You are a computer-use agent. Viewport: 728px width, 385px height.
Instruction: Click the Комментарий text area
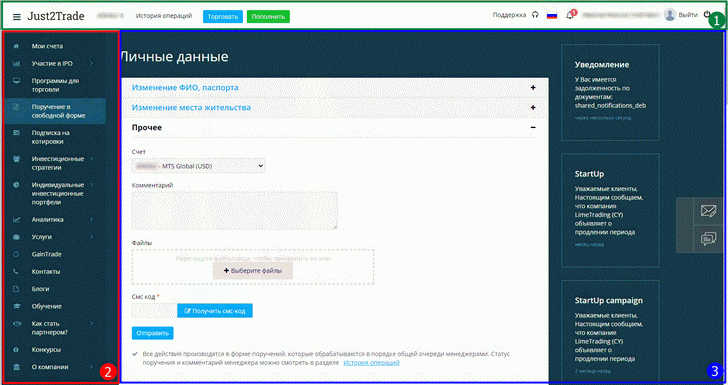coord(234,210)
